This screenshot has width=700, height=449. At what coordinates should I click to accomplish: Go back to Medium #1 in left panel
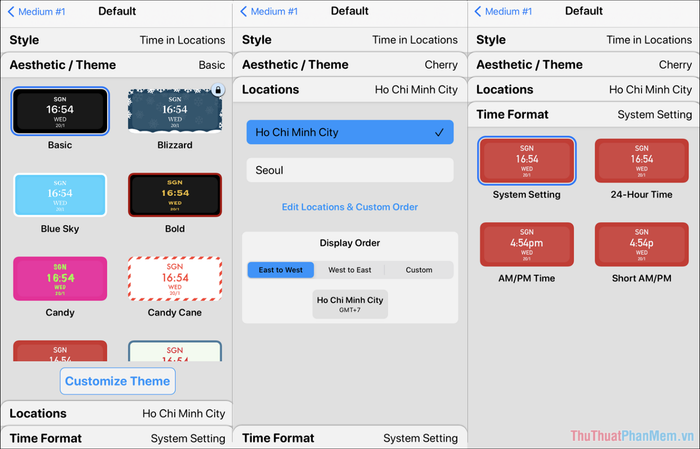(37, 12)
